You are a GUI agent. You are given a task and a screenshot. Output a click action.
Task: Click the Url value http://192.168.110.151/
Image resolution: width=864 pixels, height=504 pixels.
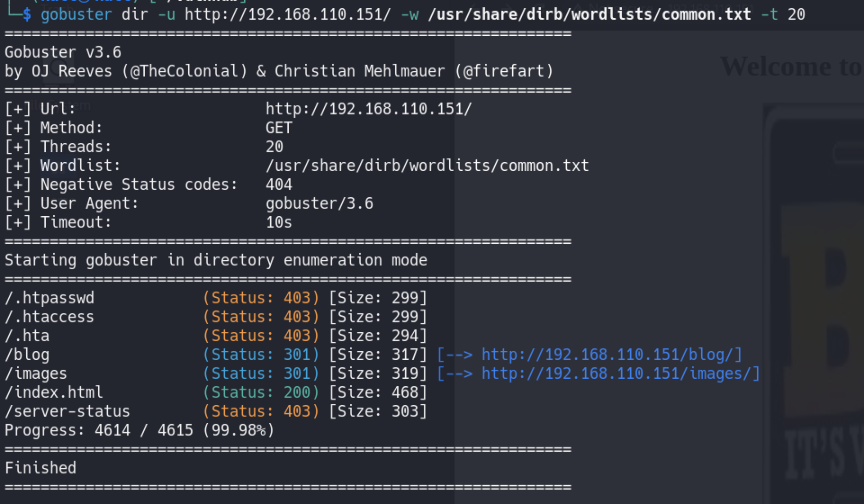(x=369, y=109)
